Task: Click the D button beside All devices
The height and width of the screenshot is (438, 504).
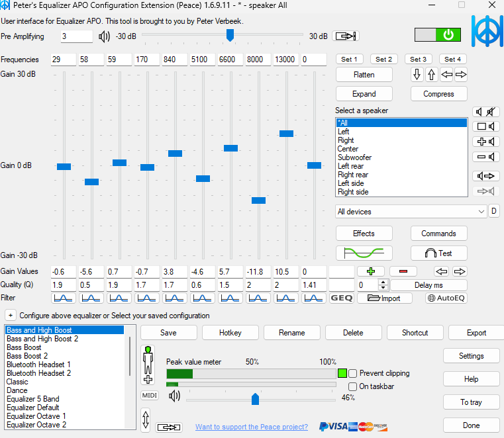Action: click(493, 211)
